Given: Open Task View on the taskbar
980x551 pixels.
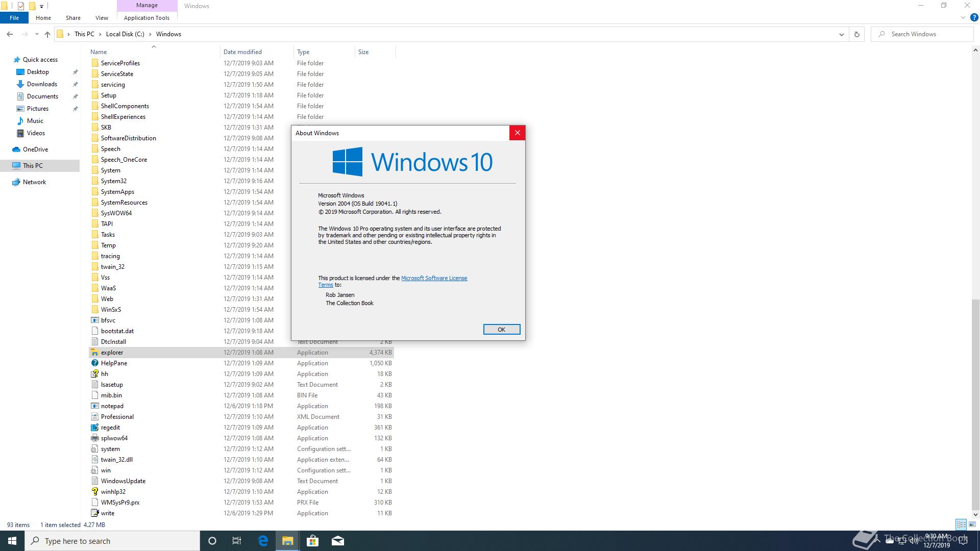Looking at the screenshot, I should click(x=237, y=541).
